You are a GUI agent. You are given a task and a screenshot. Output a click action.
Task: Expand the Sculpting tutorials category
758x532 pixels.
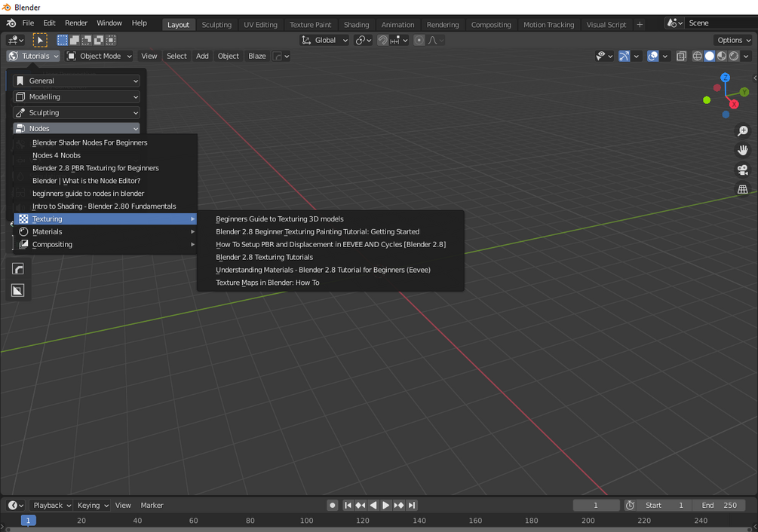click(x=76, y=112)
